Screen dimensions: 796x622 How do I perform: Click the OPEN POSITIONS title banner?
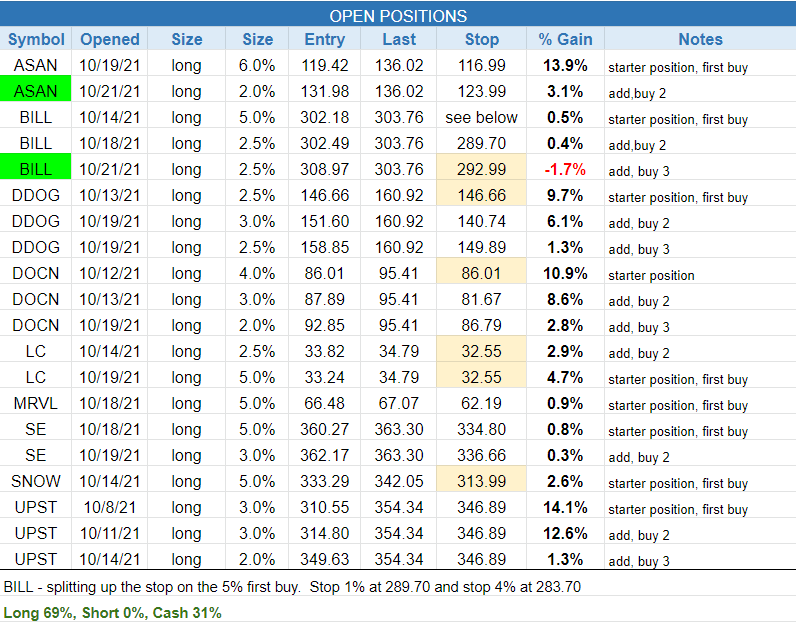398,15
